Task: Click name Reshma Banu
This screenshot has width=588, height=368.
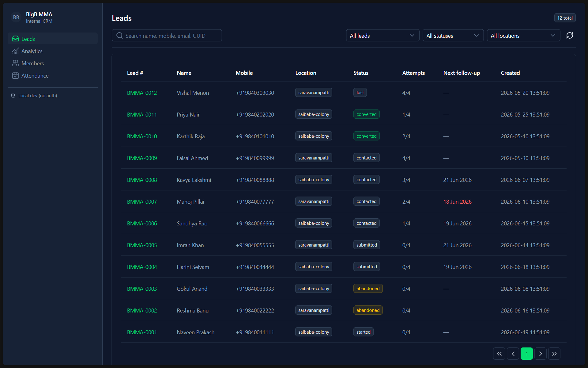Action: point(193,310)
